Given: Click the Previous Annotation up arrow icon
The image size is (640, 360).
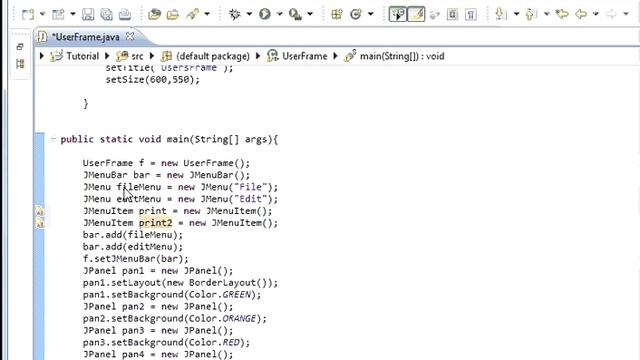Looking at the screenshot, I should [x=531, y=14].
